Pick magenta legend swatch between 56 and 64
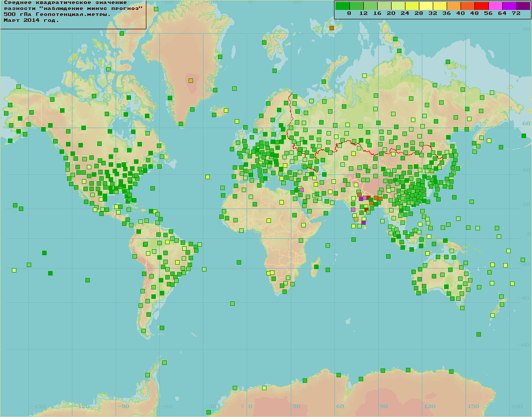The image size is (532, 417). tap(495, 6)
